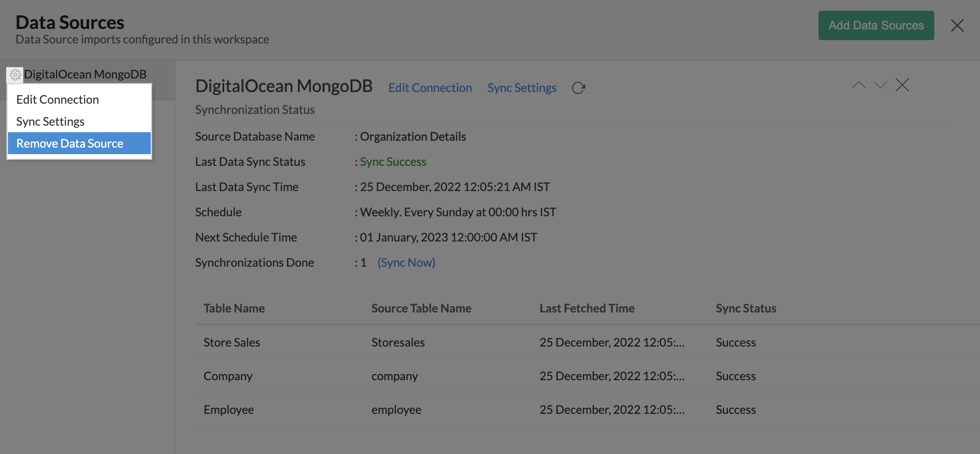Click the Sync Now link
980x454 pixels.
(x=406, y=262)
